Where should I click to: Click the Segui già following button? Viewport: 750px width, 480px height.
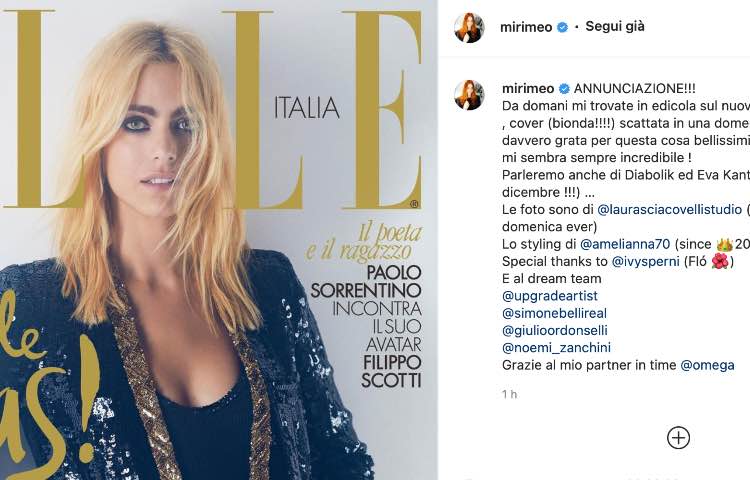pyautogui.click(x=615, y=26)
